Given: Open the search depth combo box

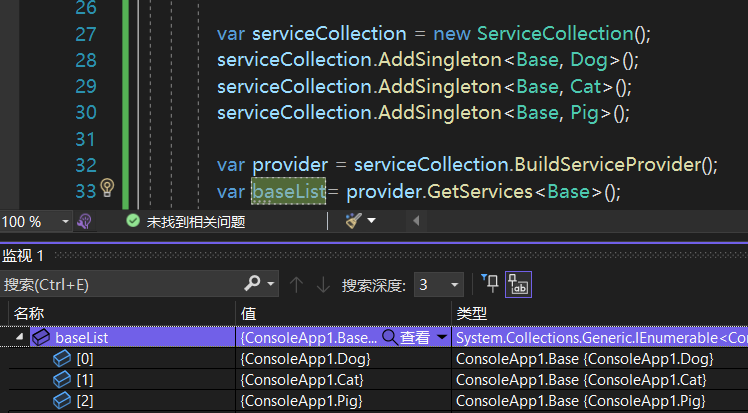Looking at the screenshot, I should (438, 285).
